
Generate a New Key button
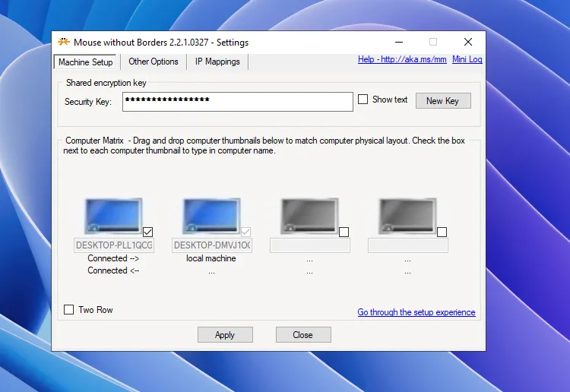point(442,100)
